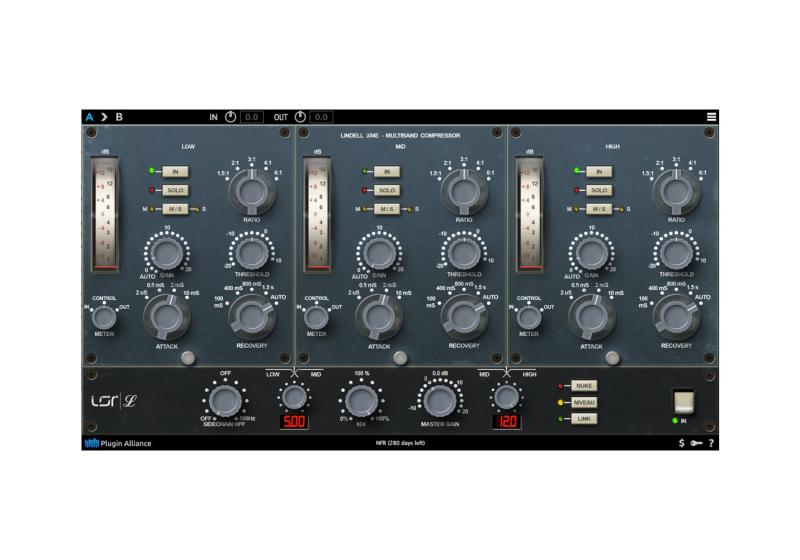The image size is (800, 560).
Task: Click the HIGH band GAIN knob
Action: [x=591, y=253]
